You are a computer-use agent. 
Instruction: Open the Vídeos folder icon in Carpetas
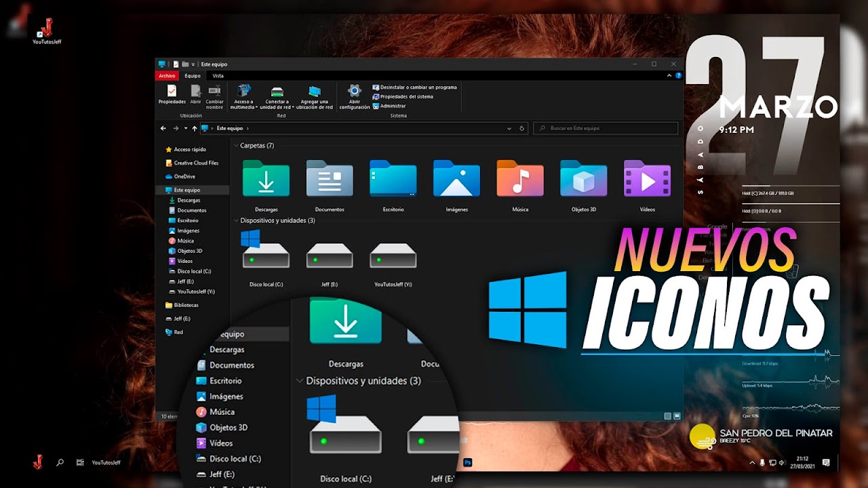point(647,179)
